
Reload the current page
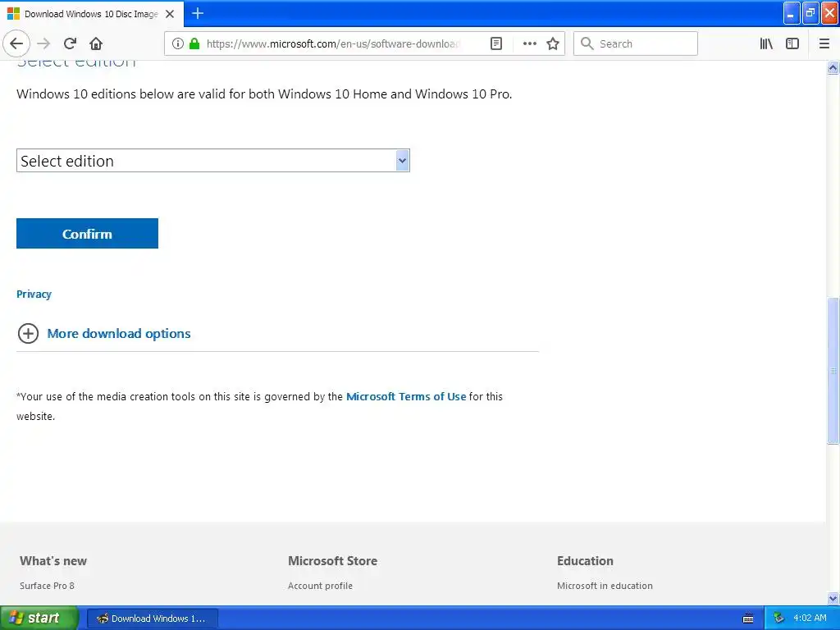(70, 43)
